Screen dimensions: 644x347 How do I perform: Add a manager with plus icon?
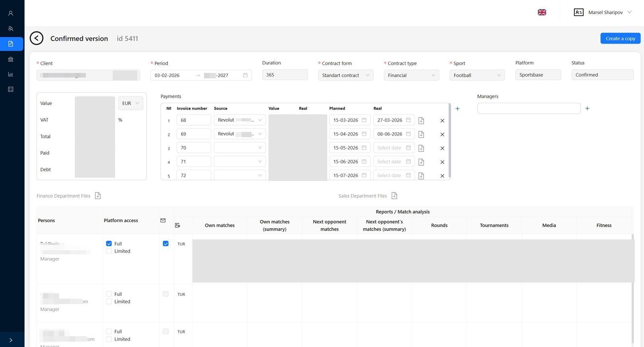pos(587,108)
